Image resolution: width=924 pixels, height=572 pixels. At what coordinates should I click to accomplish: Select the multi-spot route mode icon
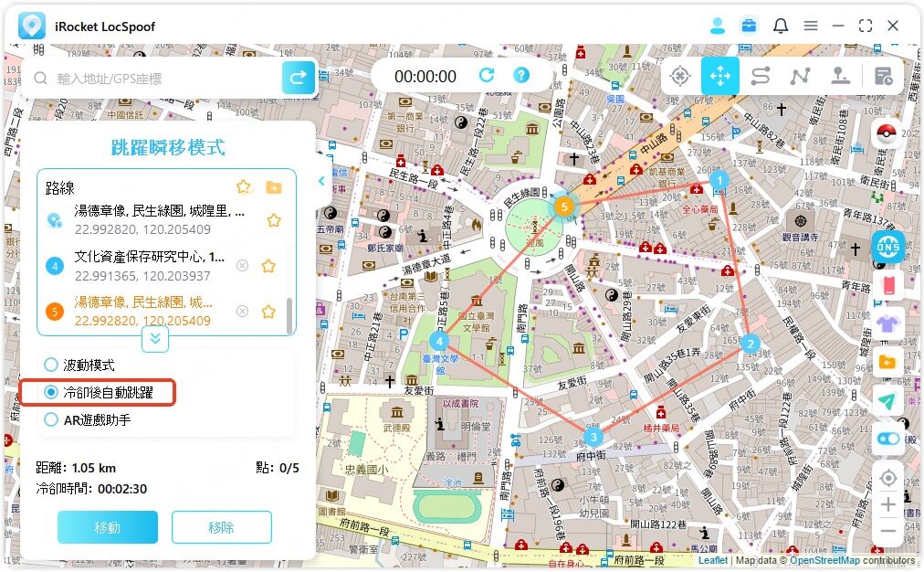pos(800,76)
